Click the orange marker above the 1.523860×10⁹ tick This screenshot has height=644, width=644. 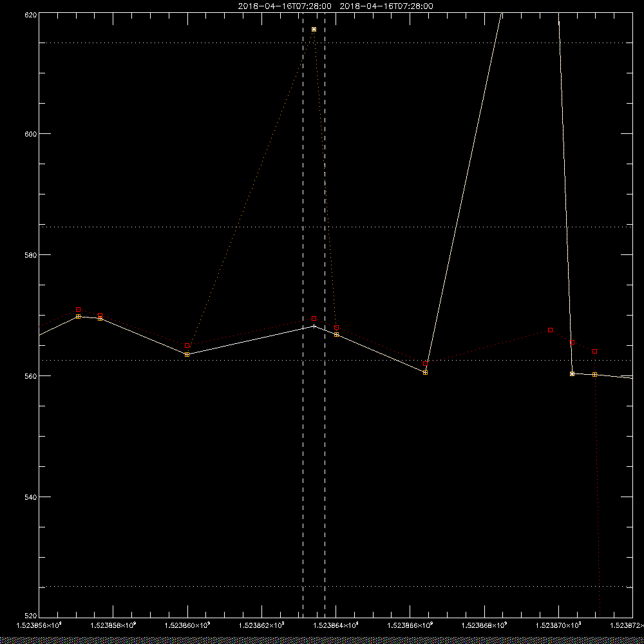[x=187, y=354]
